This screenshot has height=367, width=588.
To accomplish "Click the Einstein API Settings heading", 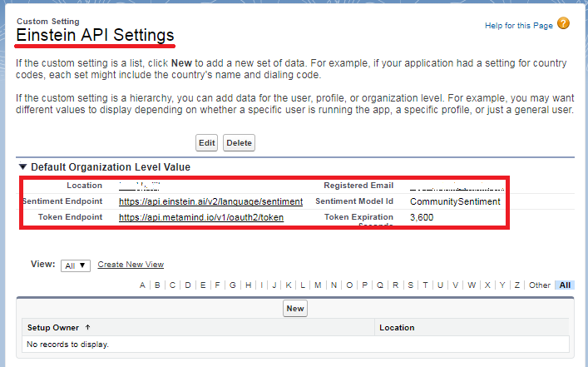I will [x=95, y=35].
